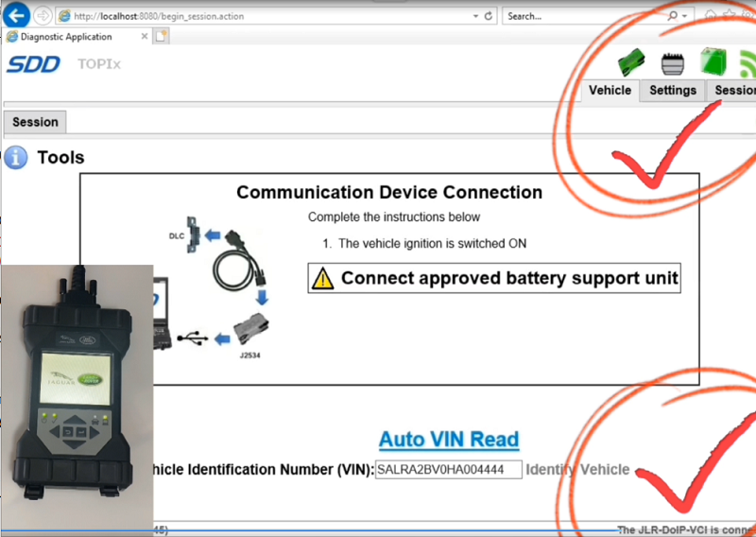756x537 pixels.
Task: Select the left Session tab
Action: (x=35, y=122)
